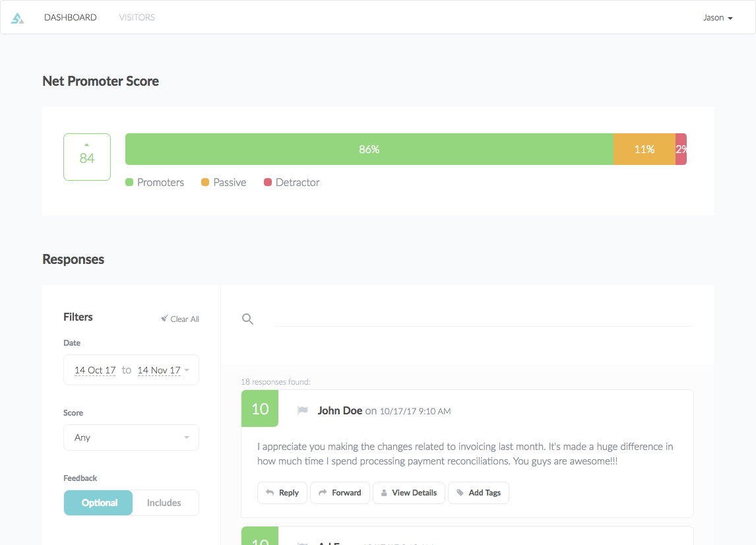The width and height of the screenshot is (756, 545).
Task: Open the Jason user menu
Action: pyautogui.click(x=718, y=18)
